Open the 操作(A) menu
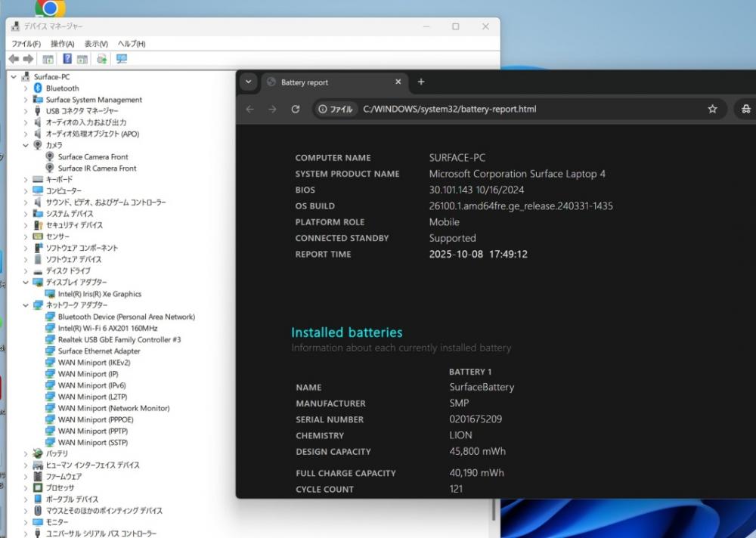 tap(62, 44)
